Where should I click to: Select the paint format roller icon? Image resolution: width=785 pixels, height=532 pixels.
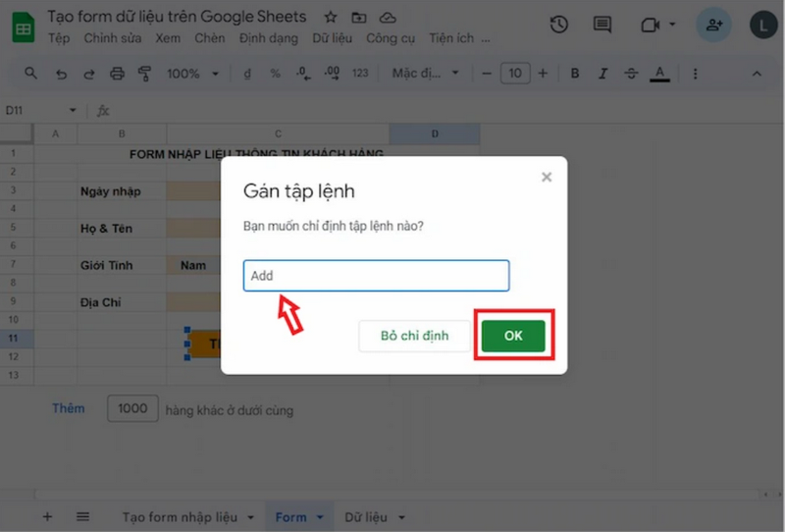tap(144, 75)
